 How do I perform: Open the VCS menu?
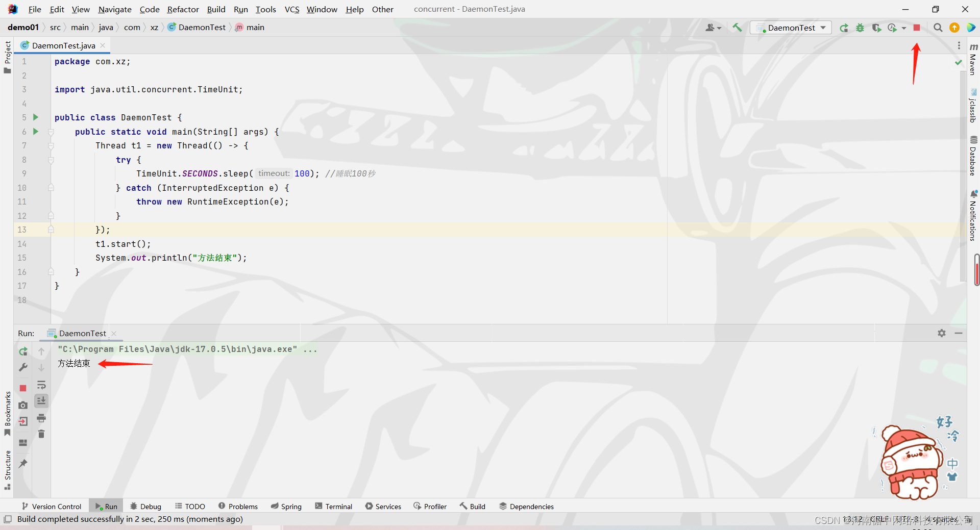point(292,9)
